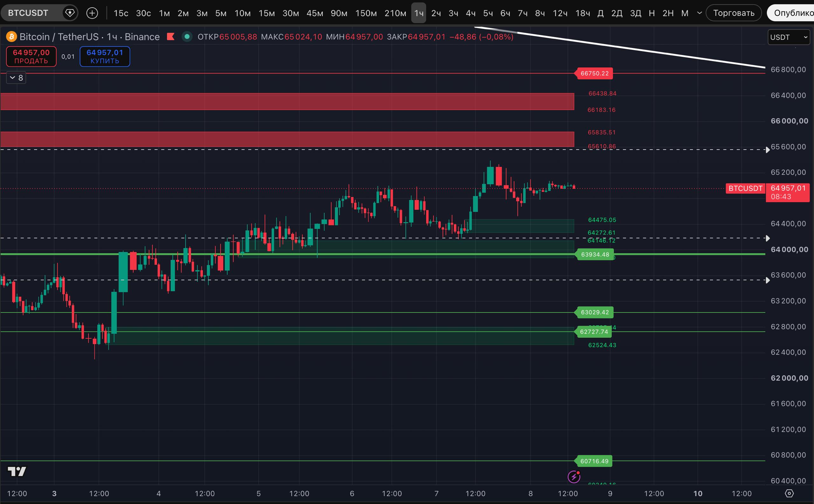Switch to the 3ч timeframe
Viewport: 814px width, 504px height.
(453, 13)
